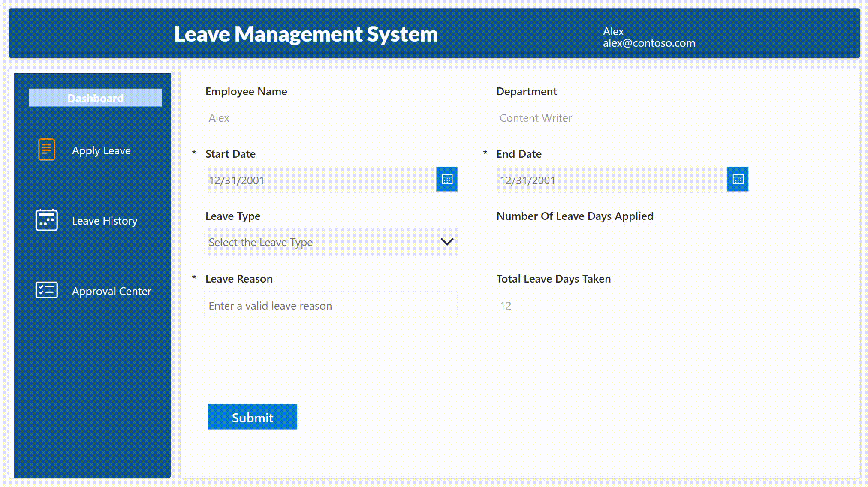Screen dimensions: 868x487
Task: Click 'Leave Management System' title
Action: pos(306,34)
